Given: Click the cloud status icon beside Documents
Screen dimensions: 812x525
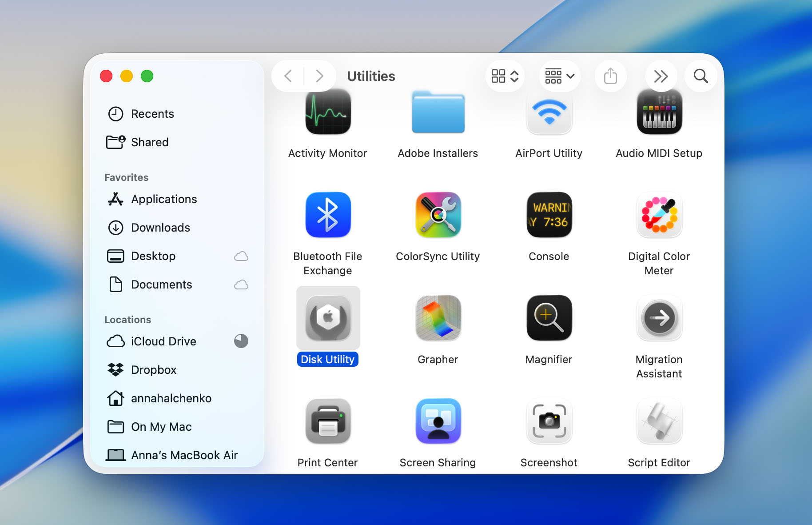Looking at the screenshot, I should pos(241,285).
